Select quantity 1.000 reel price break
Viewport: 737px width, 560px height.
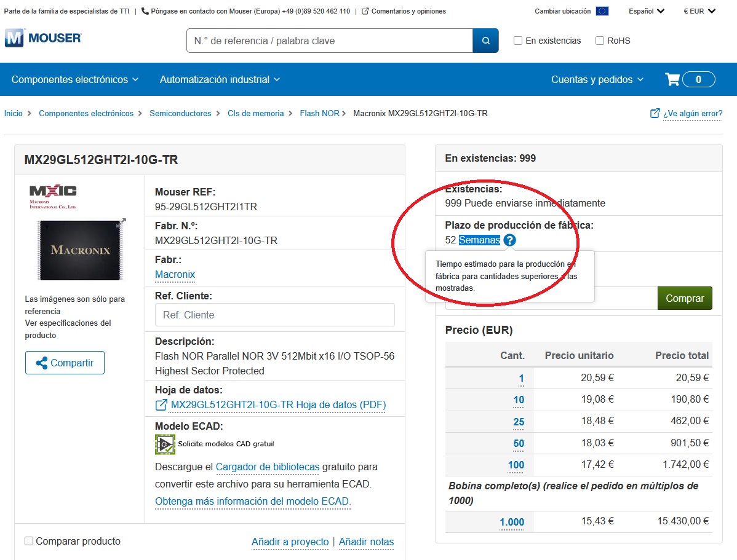[x=512, y=522]
